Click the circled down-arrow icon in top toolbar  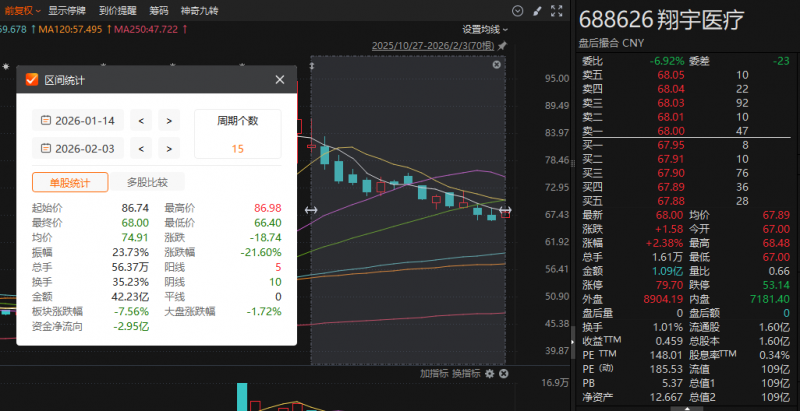(x=517, y=10)
